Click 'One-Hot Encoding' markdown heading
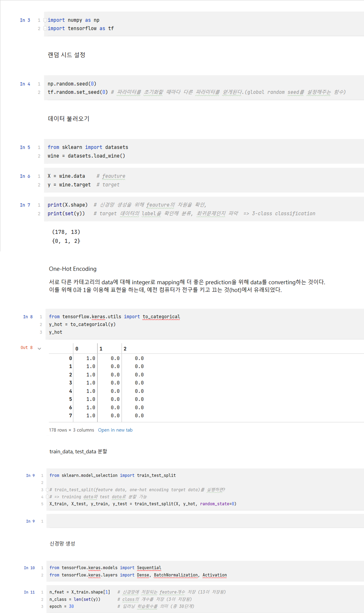364x613 pixels. (x=73, y=269)
